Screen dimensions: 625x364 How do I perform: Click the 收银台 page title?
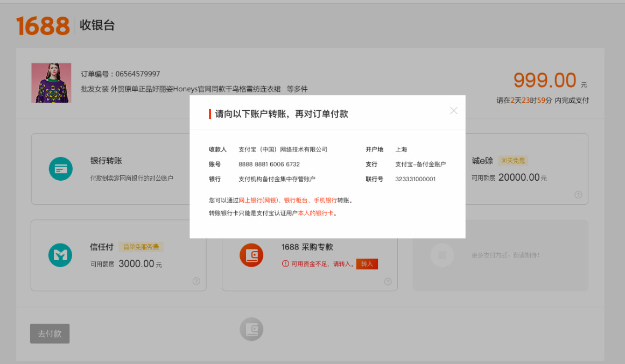[97, 25]
